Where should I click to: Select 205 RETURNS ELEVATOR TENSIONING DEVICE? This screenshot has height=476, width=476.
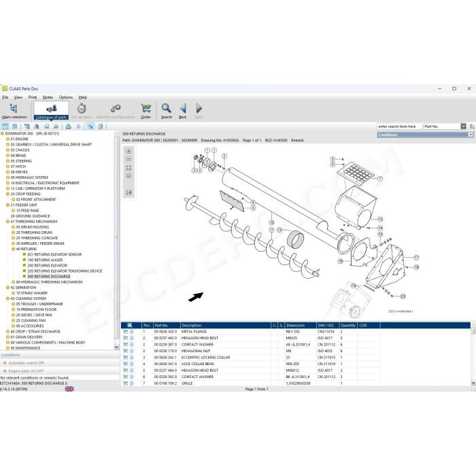pyautogui.click(x=65, y=271)
